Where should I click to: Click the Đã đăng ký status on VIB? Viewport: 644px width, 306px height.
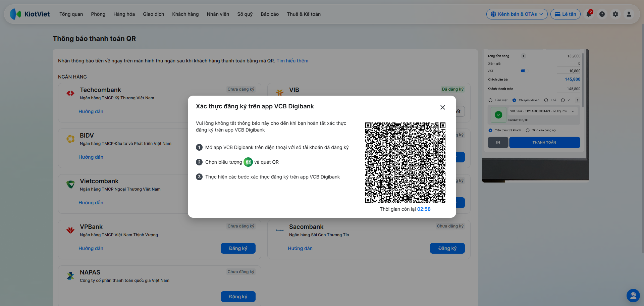[x=453, y=89]
